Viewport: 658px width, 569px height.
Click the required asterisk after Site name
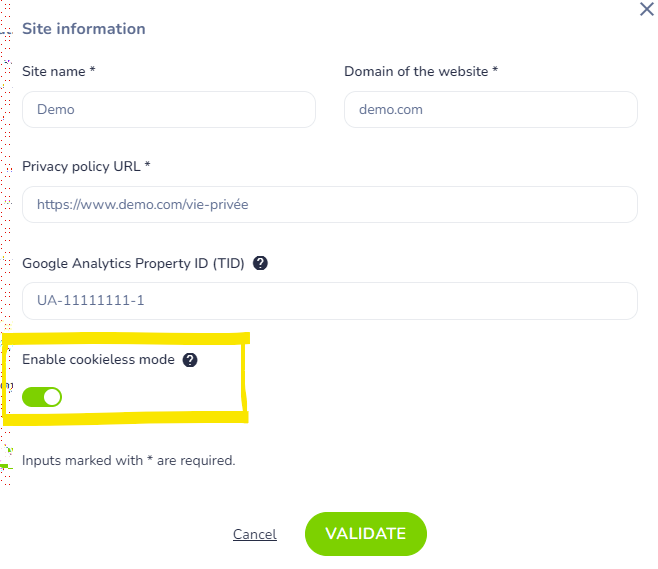(x=92, y=71)
